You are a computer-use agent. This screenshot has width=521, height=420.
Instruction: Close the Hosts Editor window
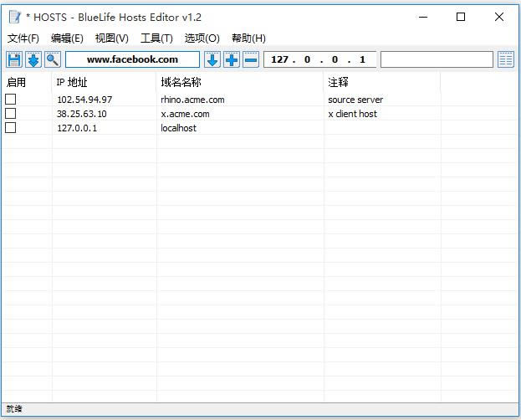click(x=498, y=17)
